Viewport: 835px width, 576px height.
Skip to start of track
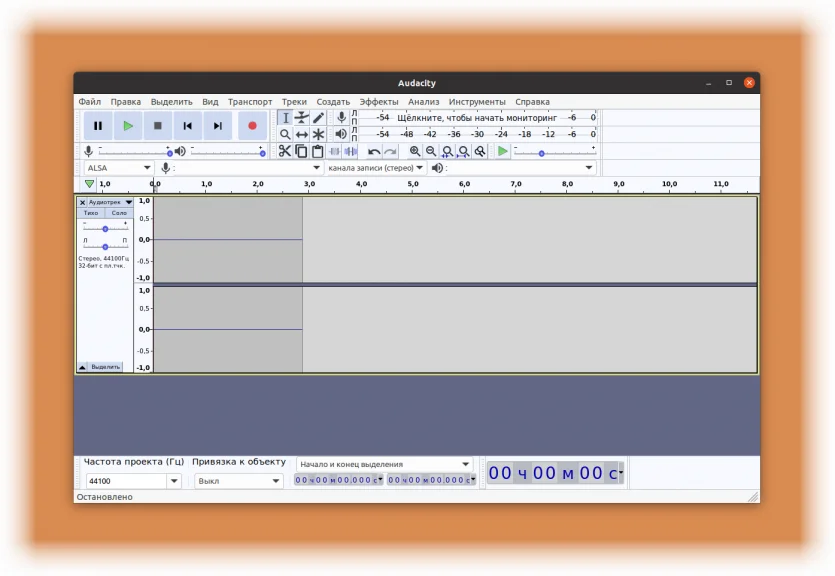click(x=187, y=126)
